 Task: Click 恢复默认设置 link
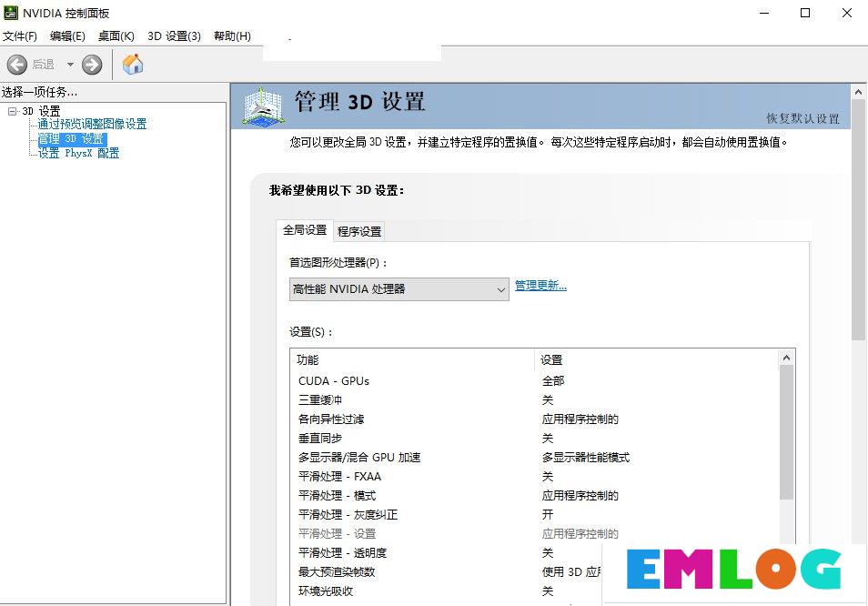pos(802,118)
